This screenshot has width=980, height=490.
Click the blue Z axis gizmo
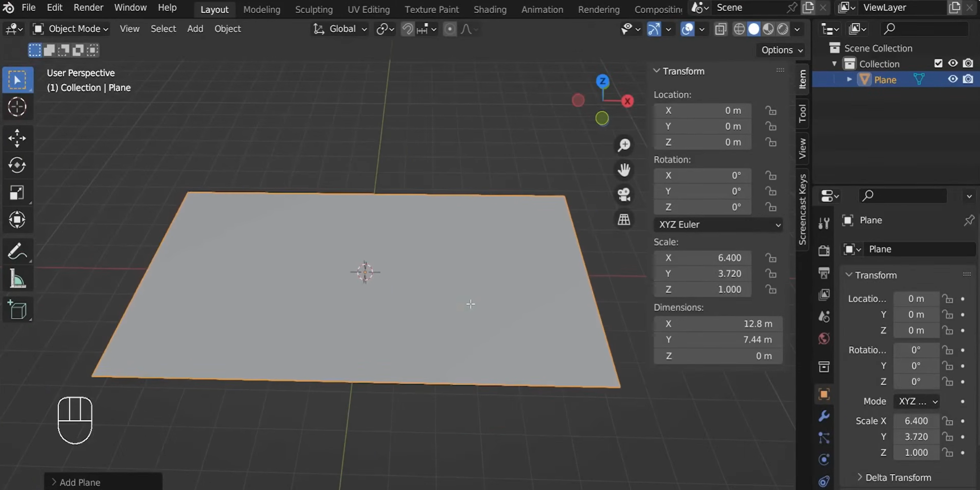tap(602, 81)
